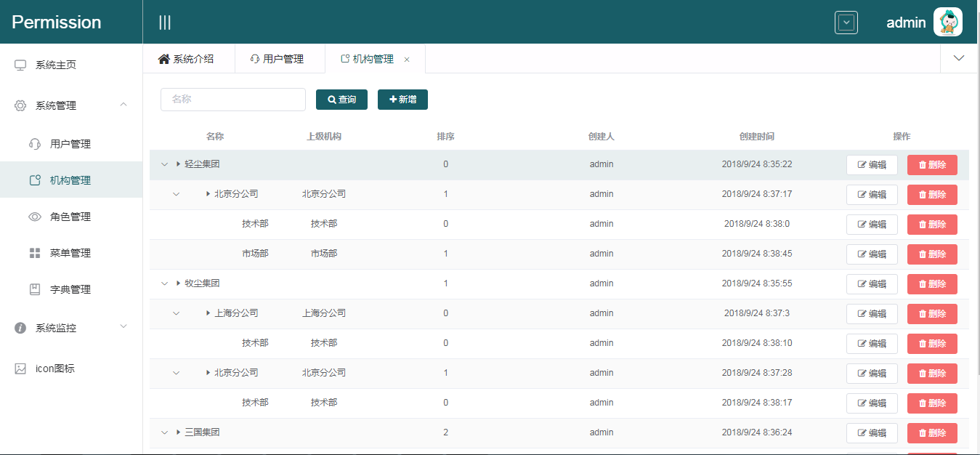
Task: Click the book icon beside 字典管理
Action: tap(35, 289)
